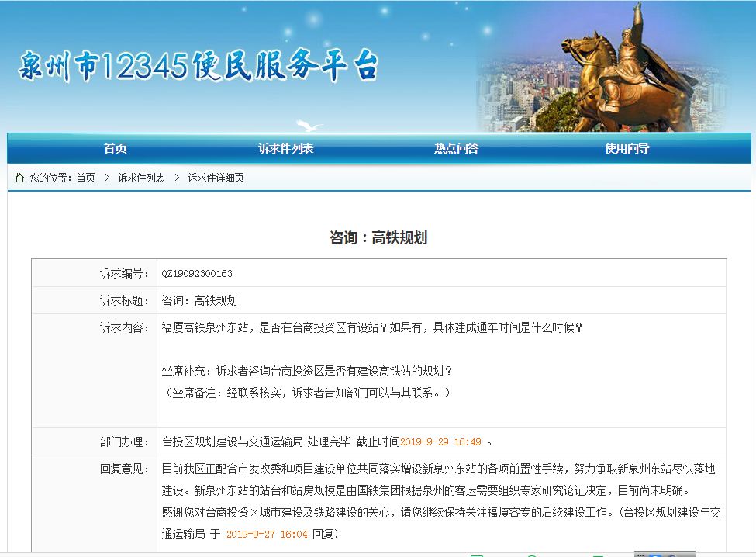Click the white seagull graphic above the navigation bar

click(x=309, y=126)
